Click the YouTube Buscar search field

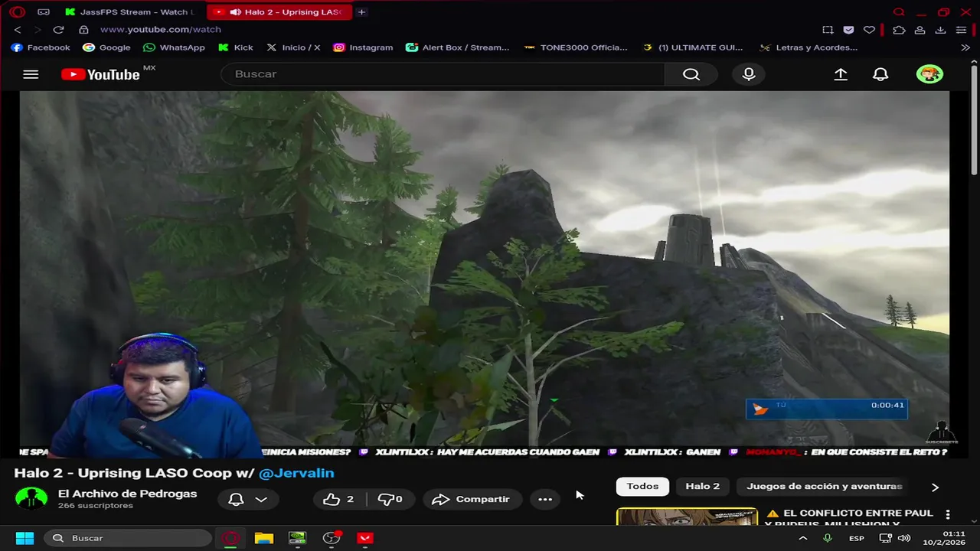click(443, 74)
